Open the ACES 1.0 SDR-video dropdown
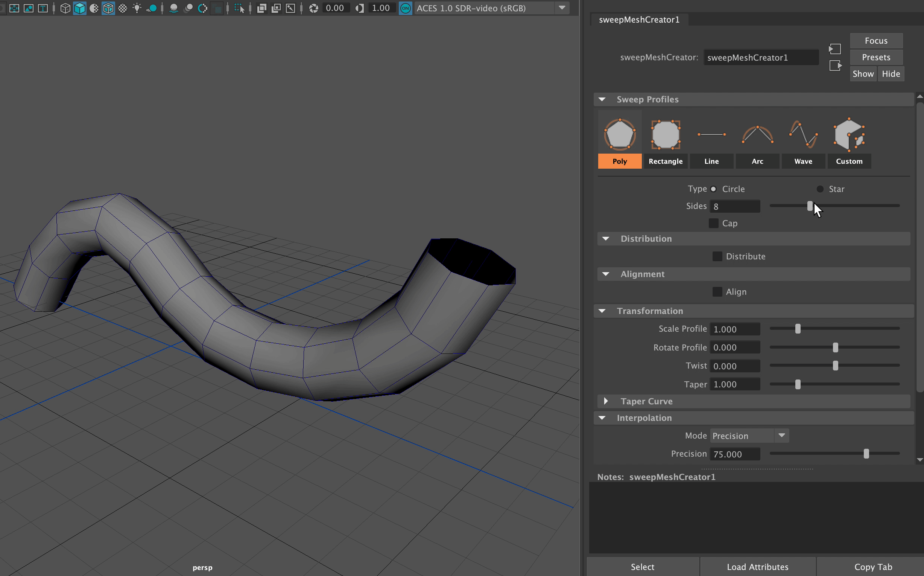 click(x=562, y=8)
